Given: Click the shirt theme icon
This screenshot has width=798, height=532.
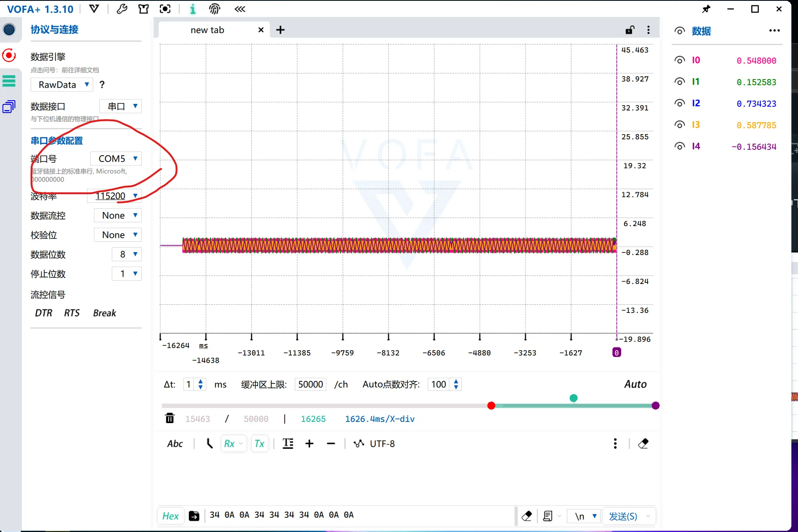Looking at the screenshot, I should pyautogui.click(x=143, y=9).
